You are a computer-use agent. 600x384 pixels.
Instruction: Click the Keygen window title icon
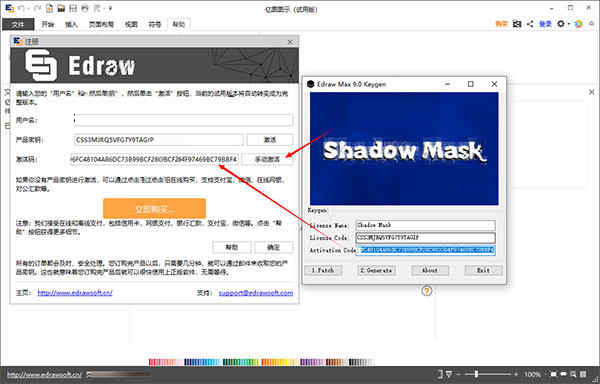(x=311, y=84)
